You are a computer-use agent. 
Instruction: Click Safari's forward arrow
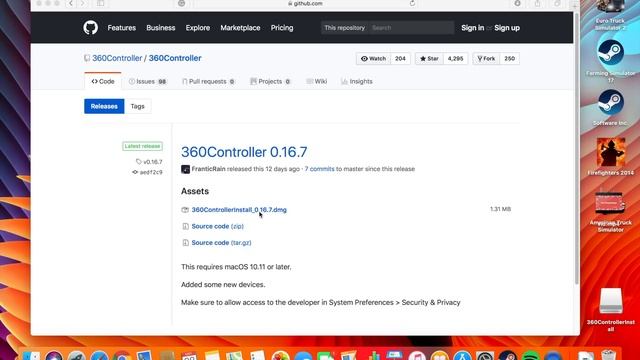tap(82, 3)
